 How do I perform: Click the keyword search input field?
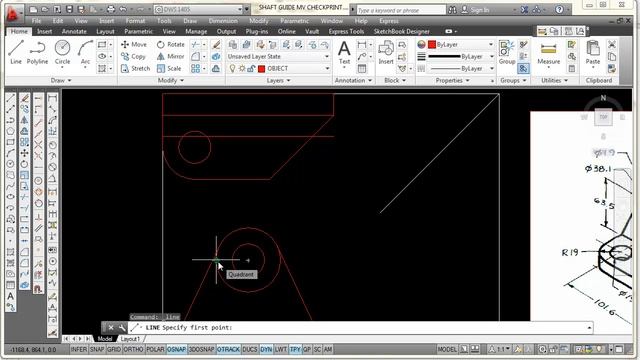(x=401, y=10)
